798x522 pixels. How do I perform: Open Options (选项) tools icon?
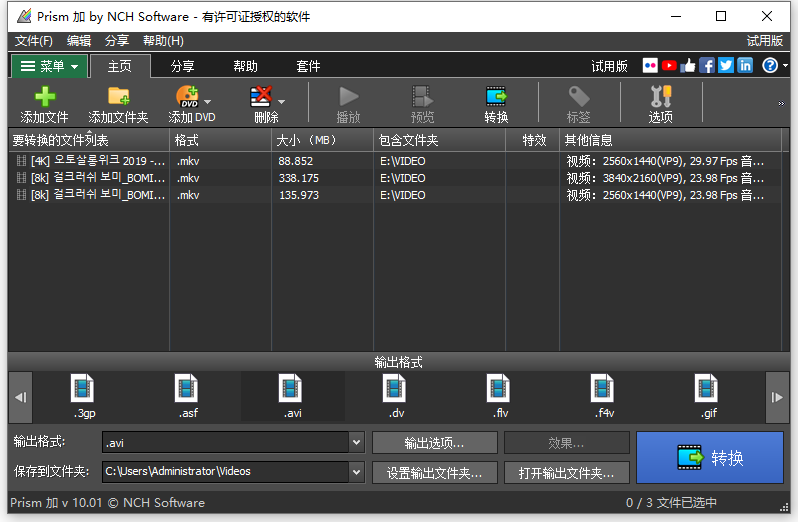[661, 96]
